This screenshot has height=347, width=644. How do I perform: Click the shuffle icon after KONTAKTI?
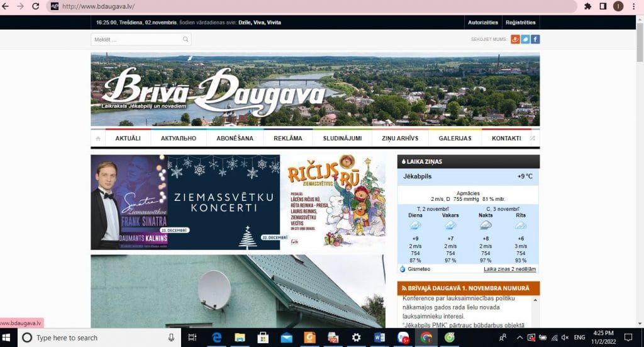[533, 139]
